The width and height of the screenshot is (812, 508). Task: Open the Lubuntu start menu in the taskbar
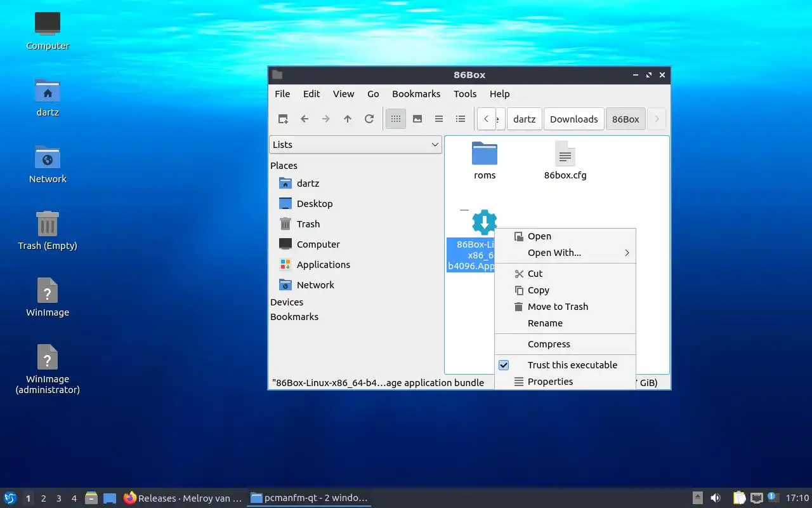(10, 498)
